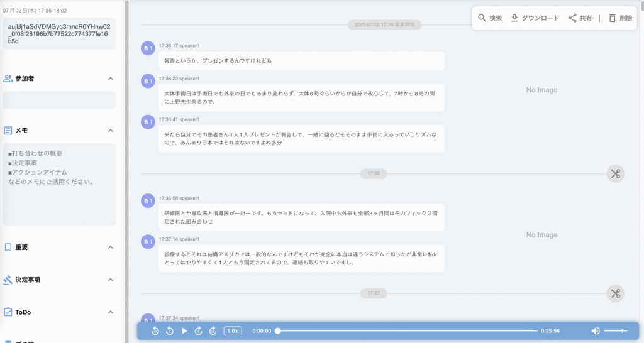Play the recording
Viewport: 644px width, 343px height.
click(184, 330)
